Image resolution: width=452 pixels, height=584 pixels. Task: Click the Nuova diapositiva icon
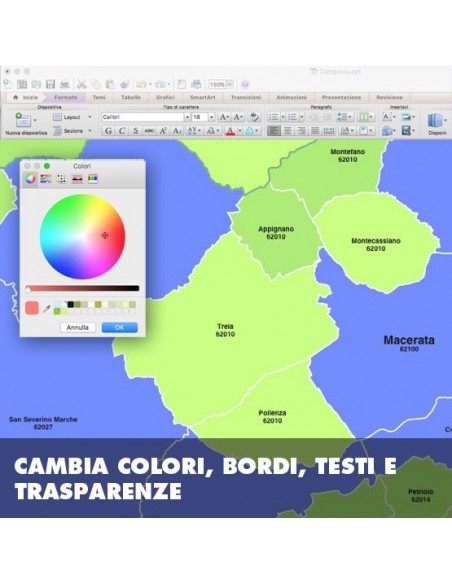(x=23, y=120)
